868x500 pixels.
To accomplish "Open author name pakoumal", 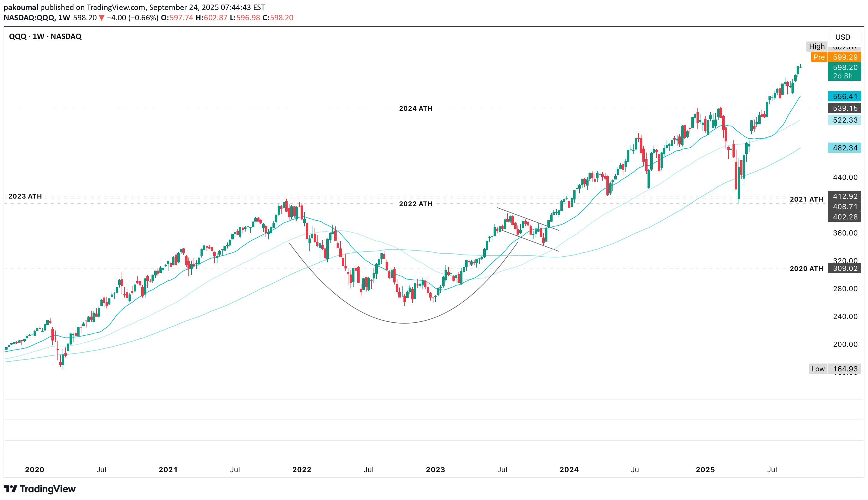I will [x=21, y=7].
